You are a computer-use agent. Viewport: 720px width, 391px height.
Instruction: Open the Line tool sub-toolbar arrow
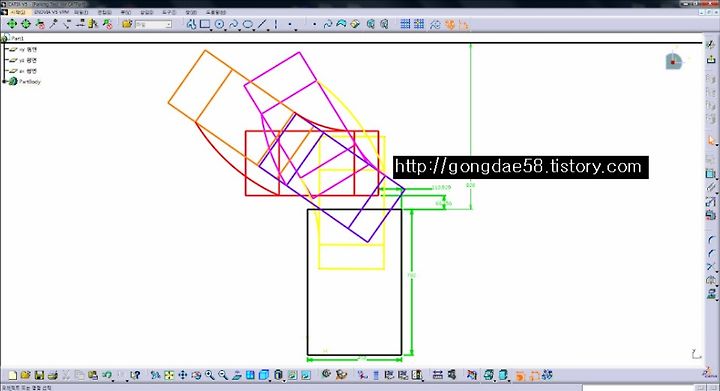pyautogui.click(x=268, y=30)
